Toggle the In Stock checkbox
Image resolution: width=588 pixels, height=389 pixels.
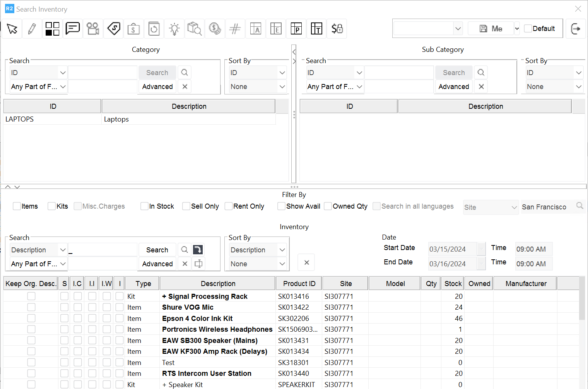145,206
